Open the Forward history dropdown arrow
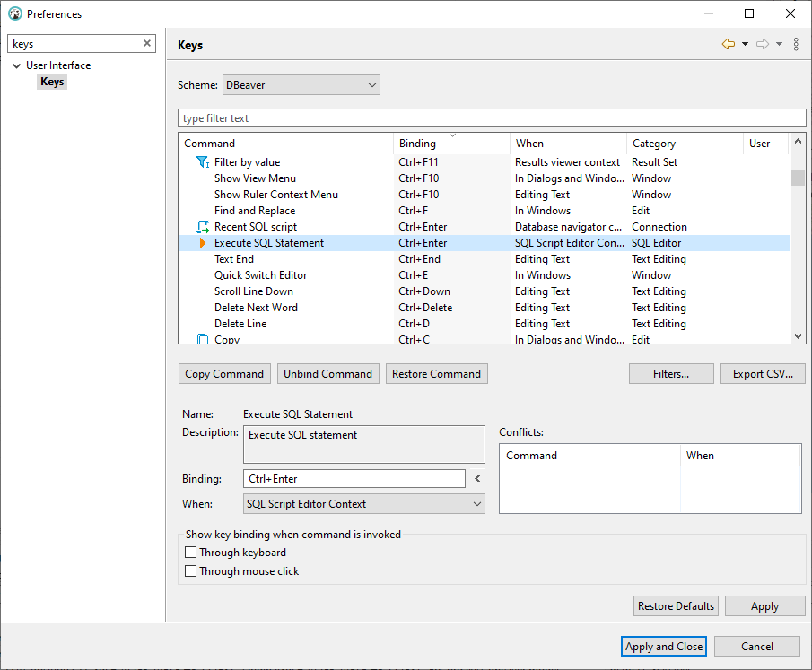Screen dimensions: 812x670 click(779, 44)
